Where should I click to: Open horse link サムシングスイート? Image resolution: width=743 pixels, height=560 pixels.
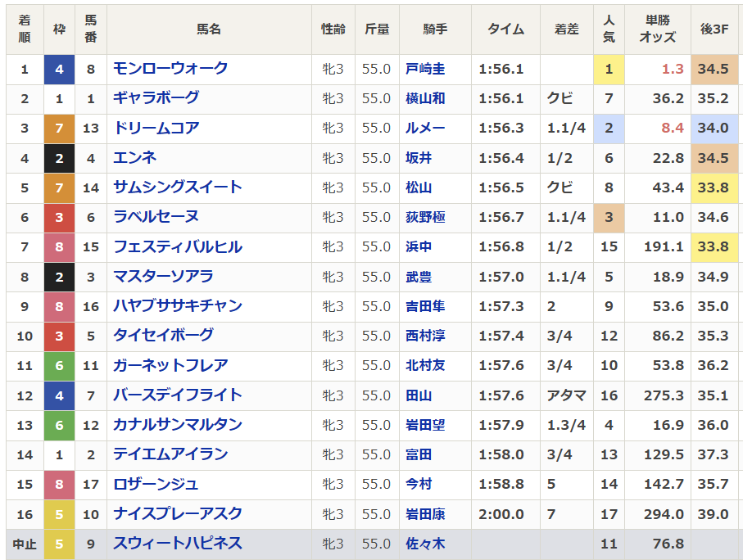tap(178, 187)
